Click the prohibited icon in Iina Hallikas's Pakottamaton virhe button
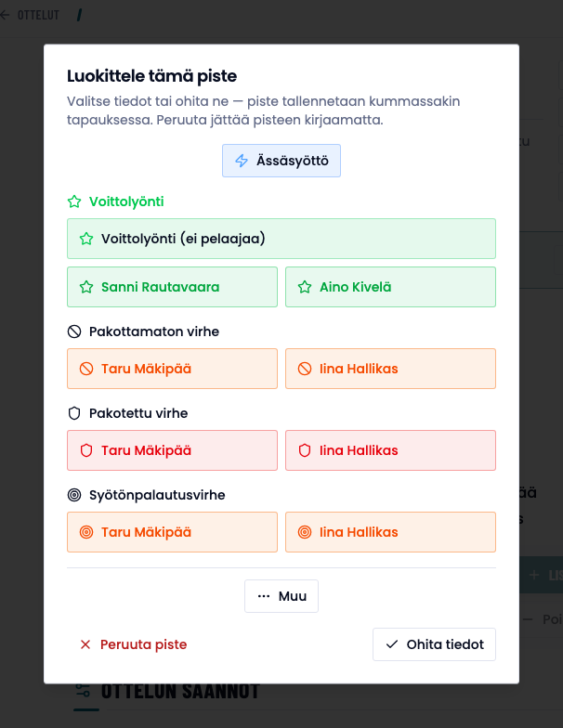563x728 pixels. pyautogui.click(x=305, y=369)
